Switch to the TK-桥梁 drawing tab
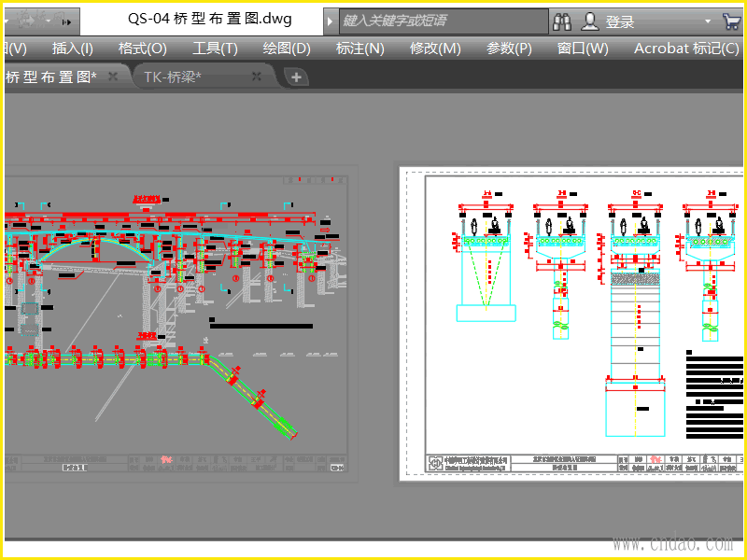This screenshot has width=747, height=560. point(173,77)
